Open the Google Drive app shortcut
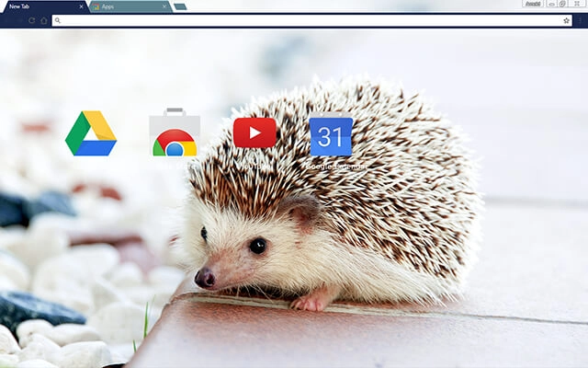The height and width of the screenshot is (368, 588). pyautogui.click(x=91, y=133)
